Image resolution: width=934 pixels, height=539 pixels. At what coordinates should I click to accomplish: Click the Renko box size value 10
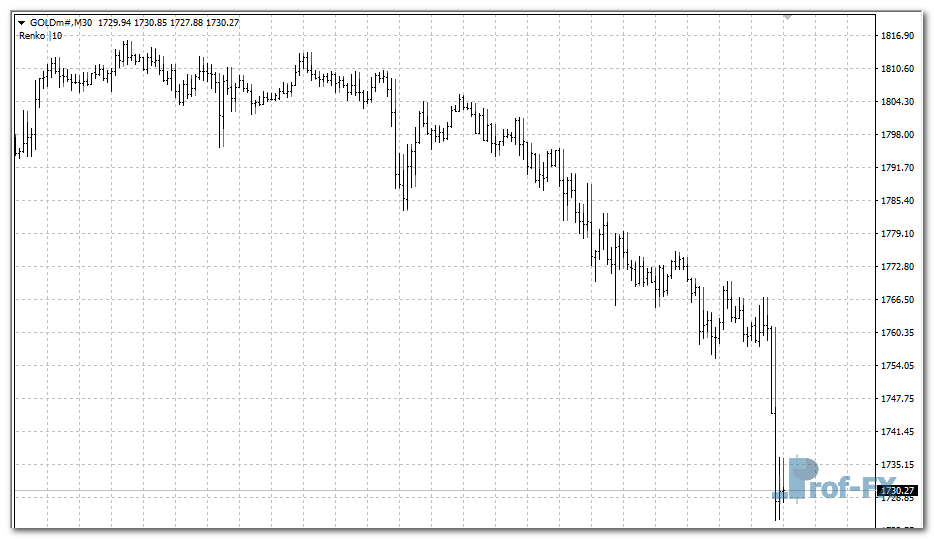coord(57,35)
